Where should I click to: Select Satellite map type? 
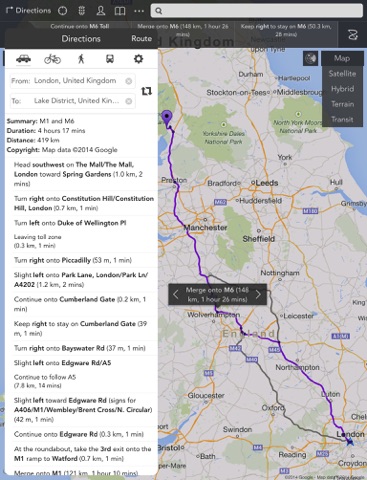[342, 74]
